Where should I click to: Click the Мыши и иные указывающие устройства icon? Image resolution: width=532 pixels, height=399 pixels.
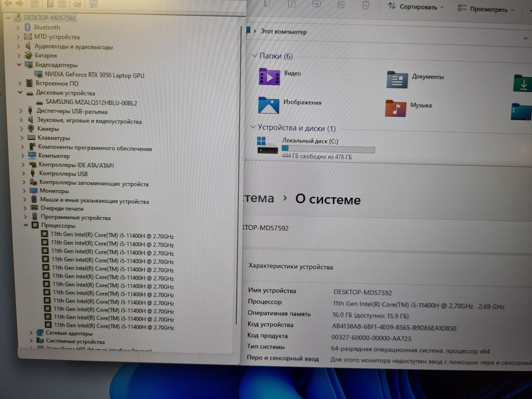[x=34, y=199]
